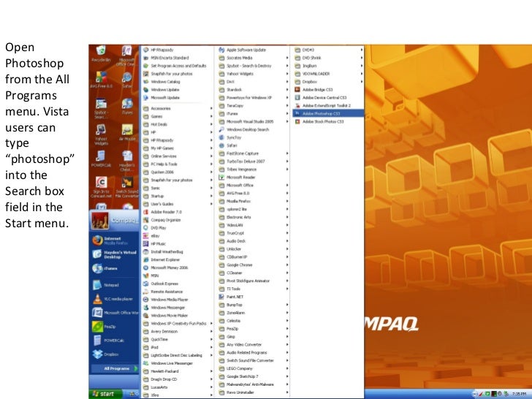The height and width of the screenshot is (399, 532).
Task: Click the Windows Update globe icon
Action: coord(146,90)
